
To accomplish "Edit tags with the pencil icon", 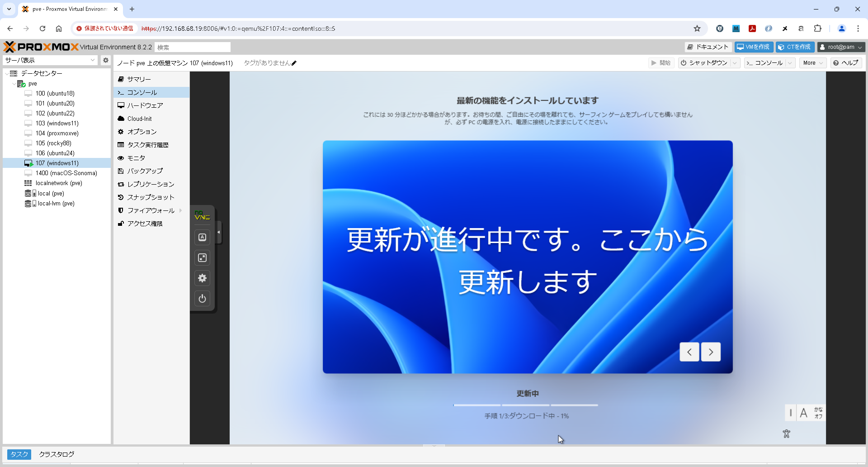I will pyautogui.click(x=294, y=63).
